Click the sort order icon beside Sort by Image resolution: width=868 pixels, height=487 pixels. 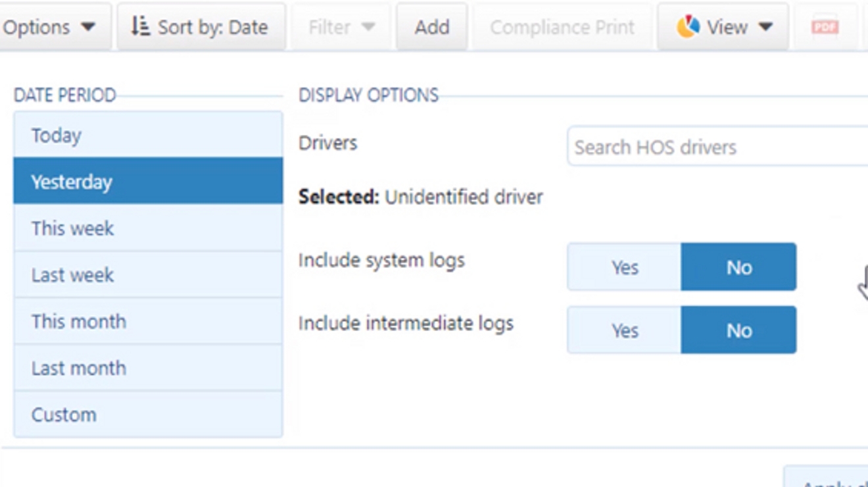141,27
